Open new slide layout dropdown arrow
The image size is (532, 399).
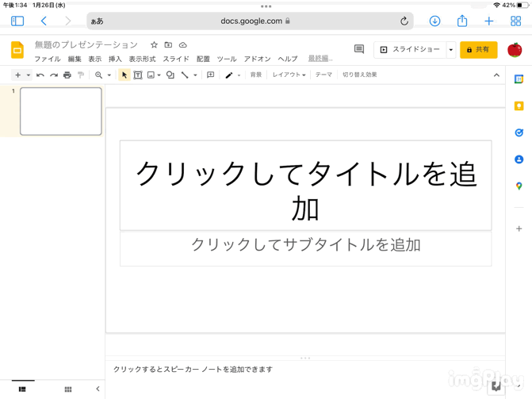pos(29,75)
